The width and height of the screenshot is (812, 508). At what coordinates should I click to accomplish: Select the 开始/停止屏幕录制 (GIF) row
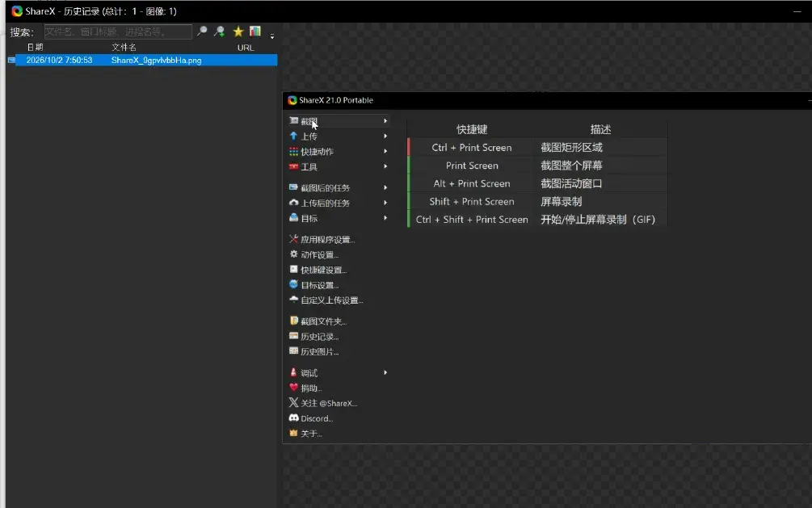pyautogui.click(x=537, y=220)
